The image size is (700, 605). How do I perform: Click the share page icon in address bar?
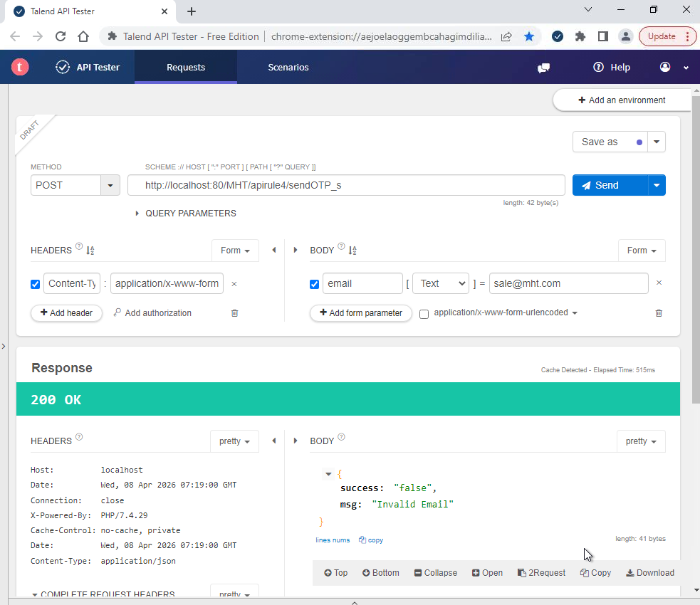click(506, 36)
